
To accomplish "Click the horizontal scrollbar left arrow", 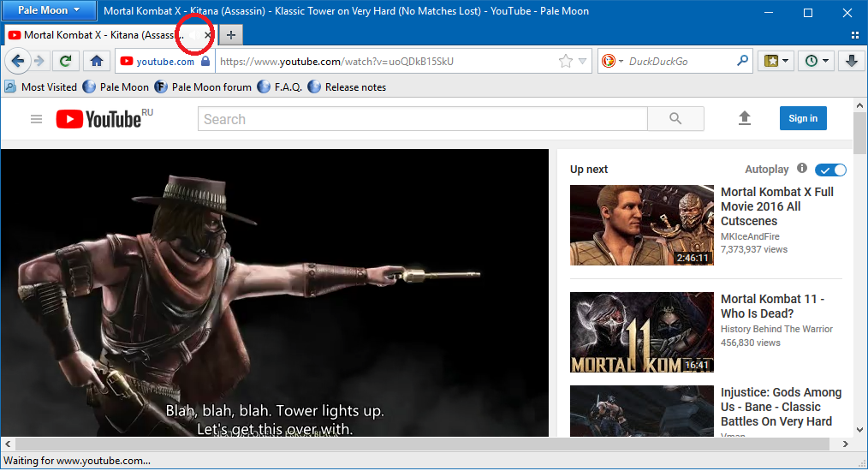I will [x=8, y=444].
